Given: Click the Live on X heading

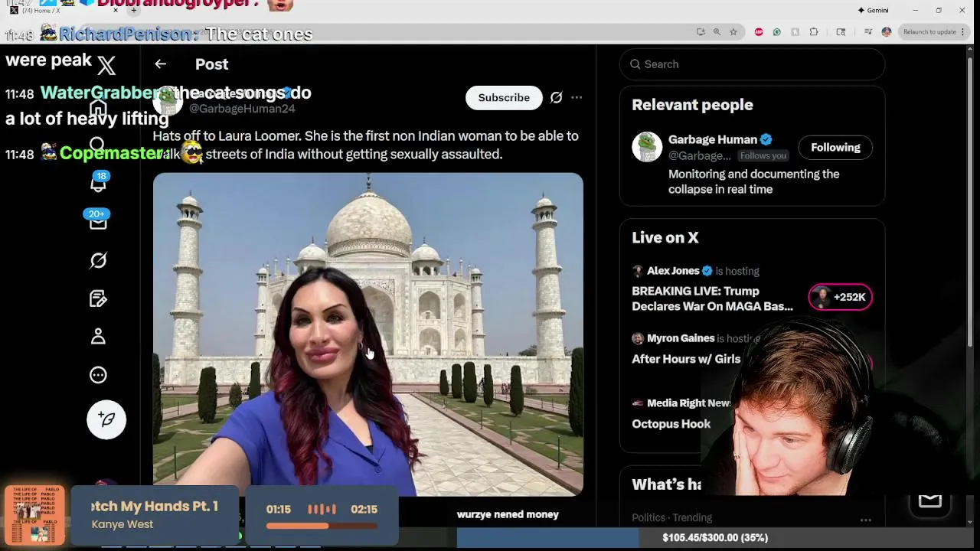Looking at the screenshot, I should click(665, 238).
